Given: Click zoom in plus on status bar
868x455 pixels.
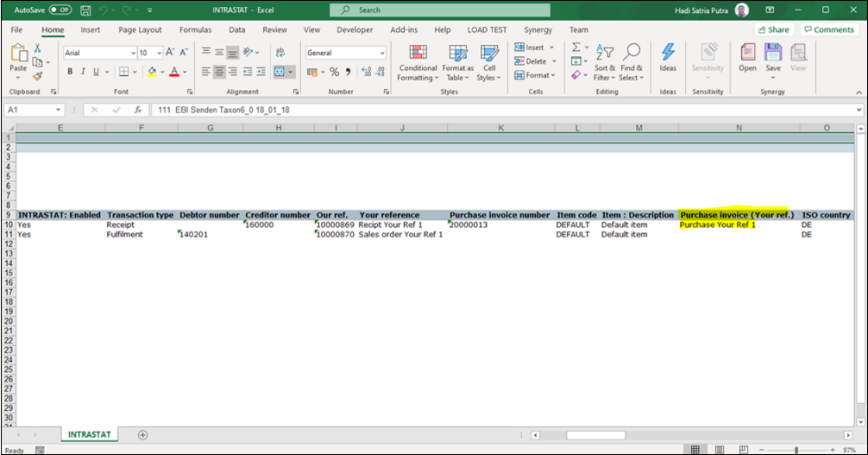Looking at the screenshot, I should coord(833,450).
